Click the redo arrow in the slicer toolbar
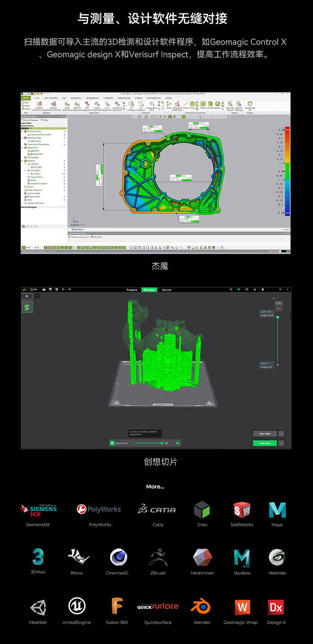The width and height of the screenshot is (313, 644). [69, 289]
